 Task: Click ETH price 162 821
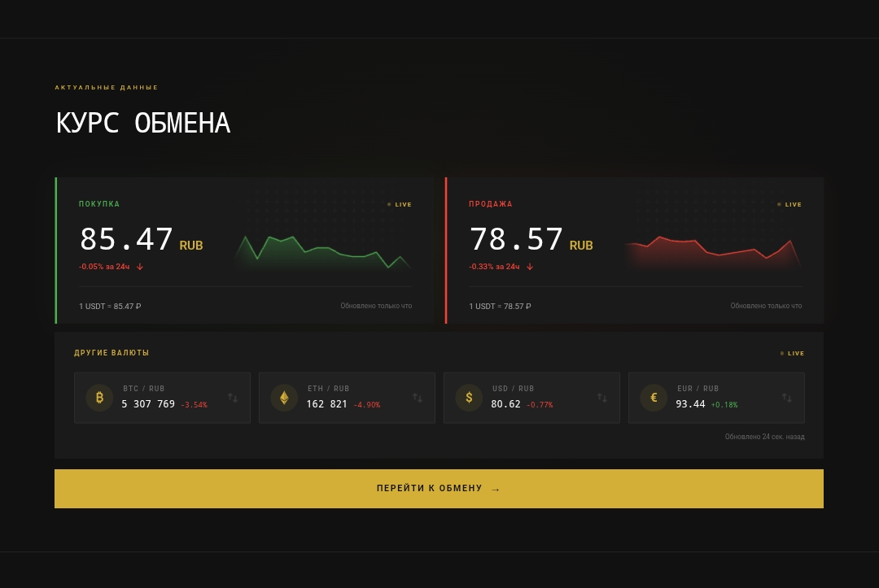click(327, 403)
